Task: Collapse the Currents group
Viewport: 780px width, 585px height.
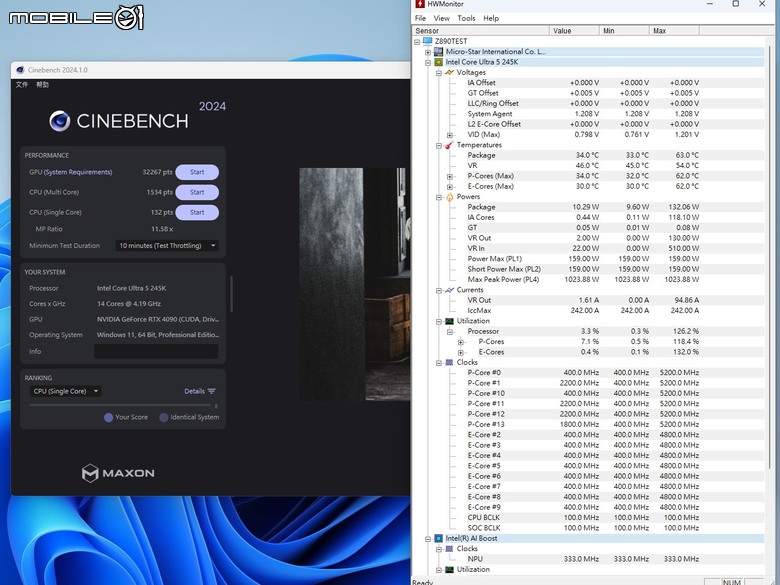Action: [439, 291]
